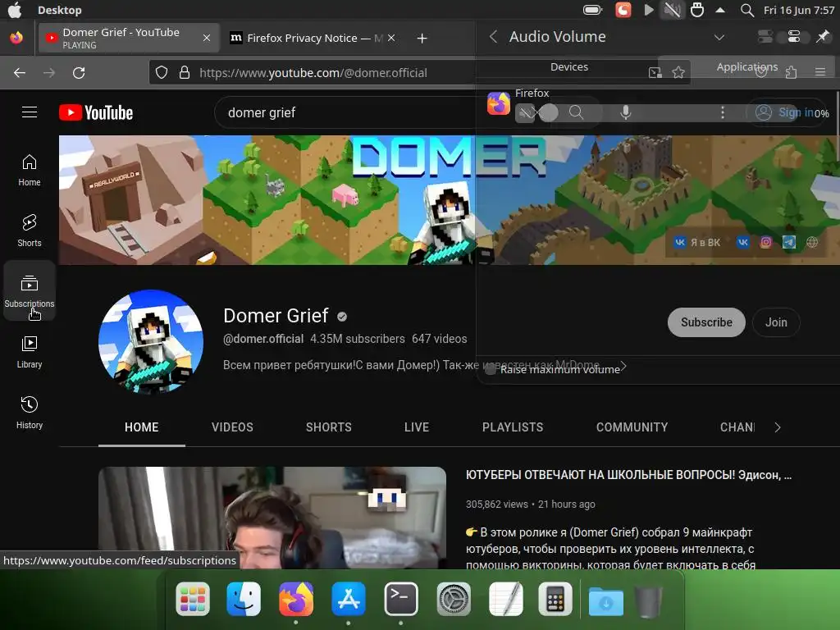840x630 pixels.
Task: Click the muted volume tray icon
Action: 673,10
